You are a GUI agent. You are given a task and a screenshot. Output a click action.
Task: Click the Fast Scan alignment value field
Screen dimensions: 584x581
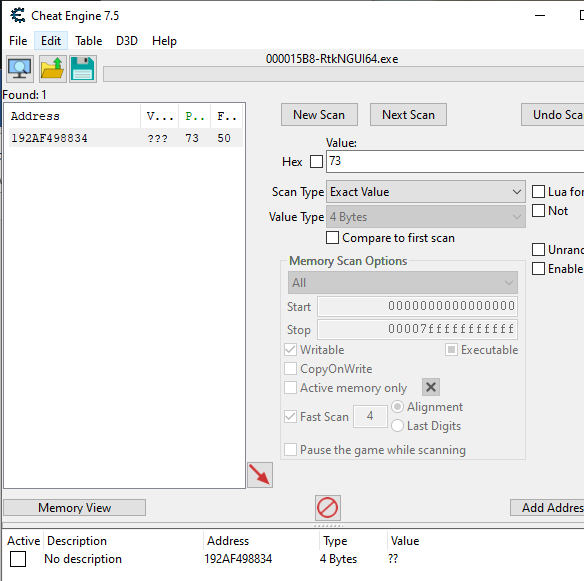(x=370, y=416)
